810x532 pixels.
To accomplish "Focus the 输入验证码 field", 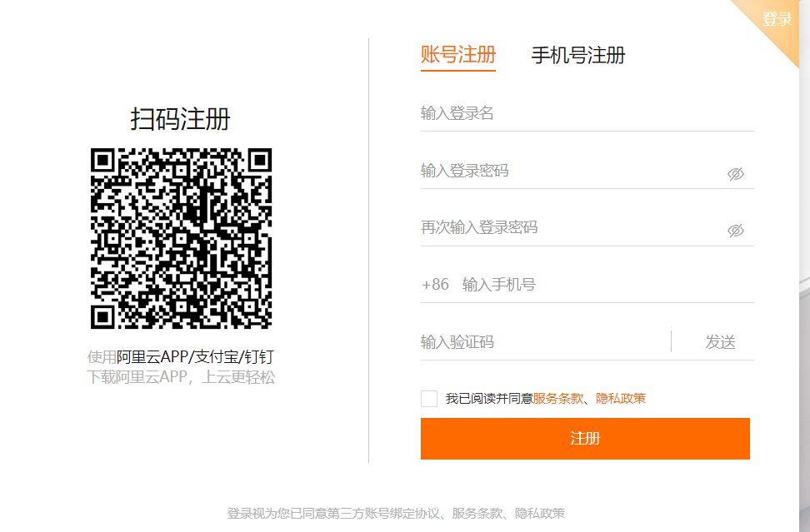I will pos(544,341).
